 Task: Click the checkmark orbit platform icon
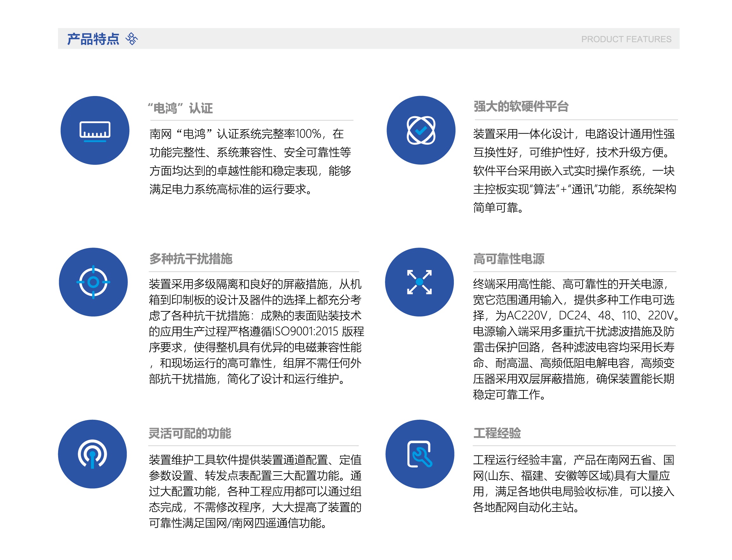click(421, 130)
